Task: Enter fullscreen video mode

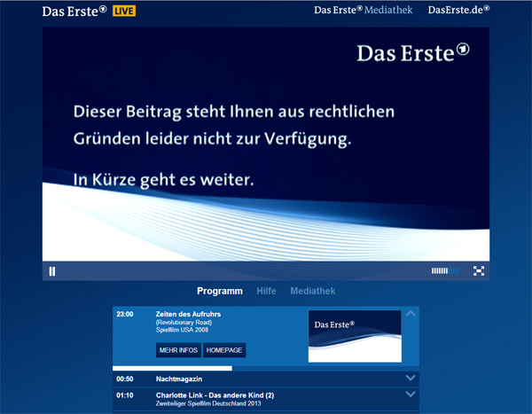Action: [x=479, y=271]
